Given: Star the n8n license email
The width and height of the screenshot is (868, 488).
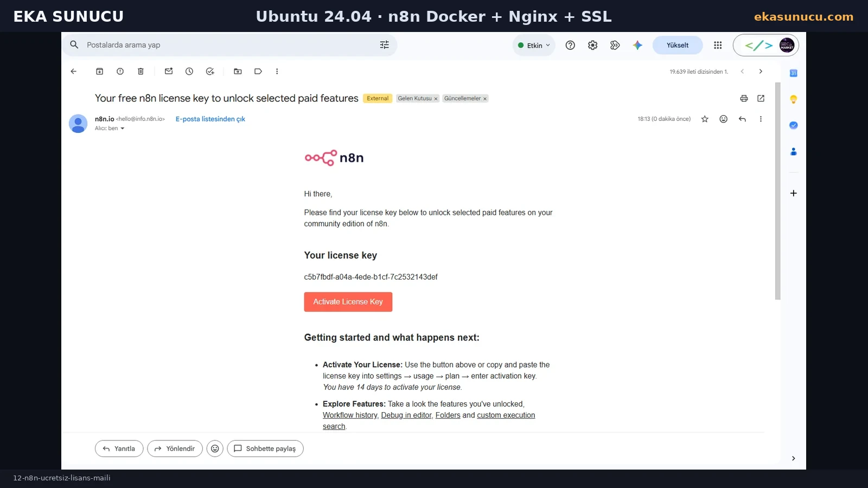Looking at the screenshot, I should click(x=705, y=119).
